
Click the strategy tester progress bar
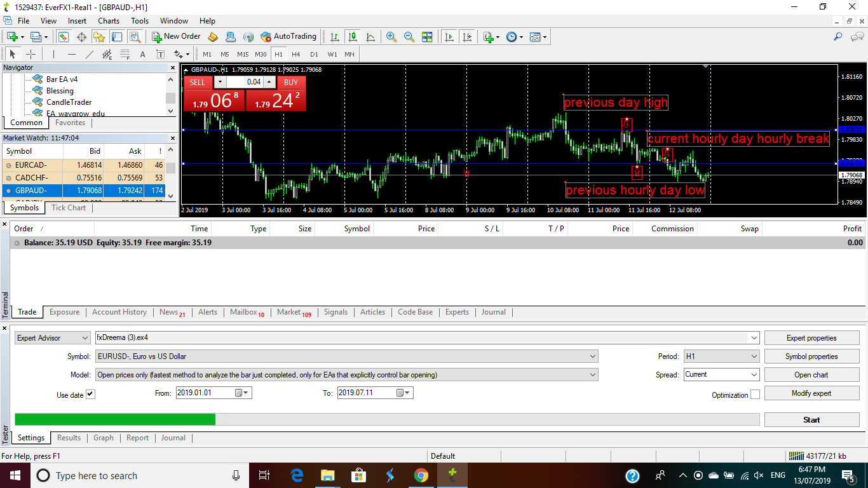[x=387, y=419]
